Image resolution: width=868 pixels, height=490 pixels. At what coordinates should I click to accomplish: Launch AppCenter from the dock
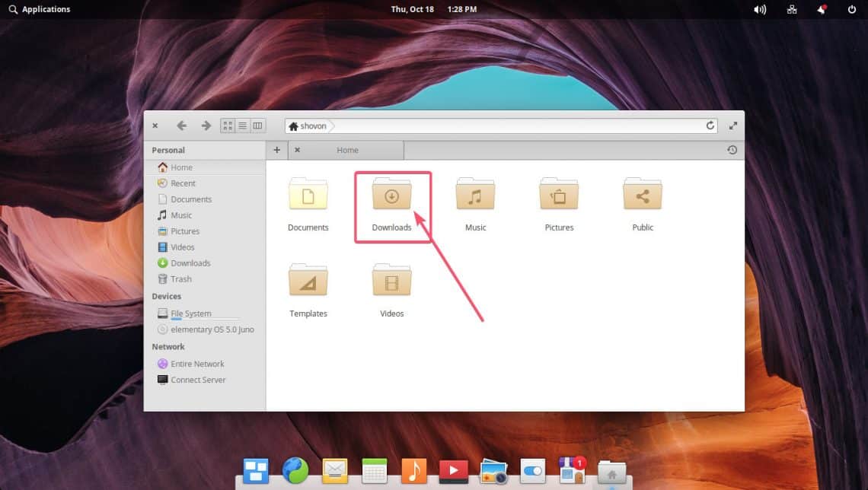tap(573, 471)
